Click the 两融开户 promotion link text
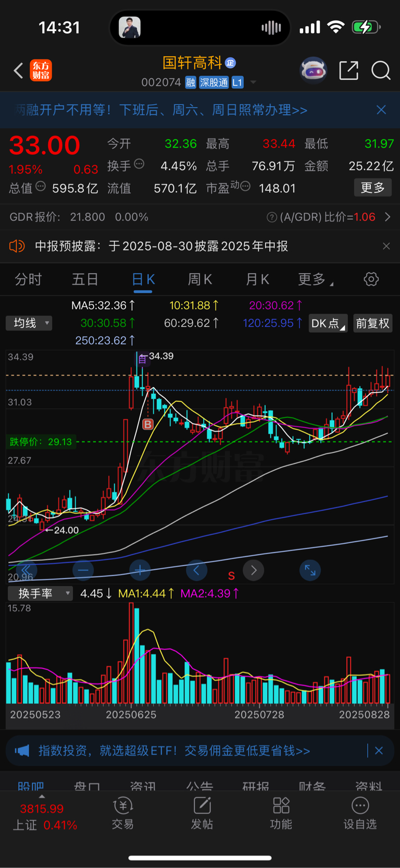 (160, 110)
